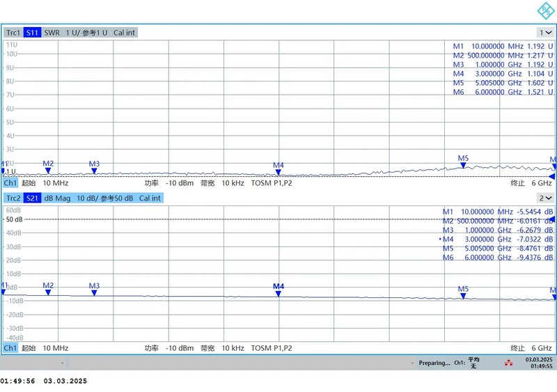Click M6 -9.4376 dB readout
Viewport: 557px width, 392px height.
click(498, 258)
